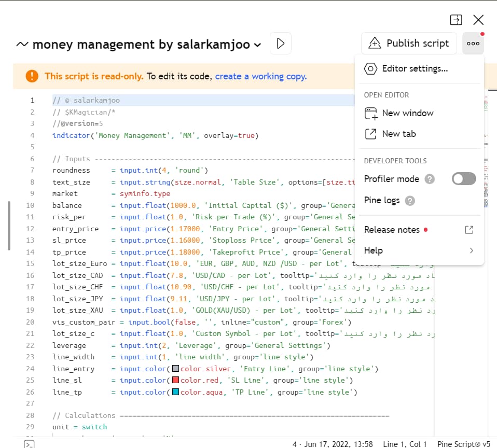Click the add to chart play icon
497x448 pixels.
[281, 44]
